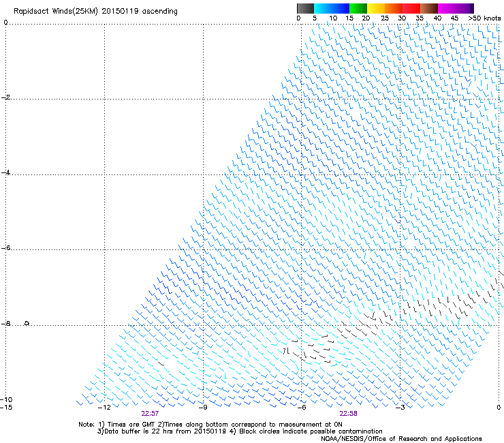Click the latitude axis label '-10'
This screenshot has height=443, width=504.
(6, 400)
